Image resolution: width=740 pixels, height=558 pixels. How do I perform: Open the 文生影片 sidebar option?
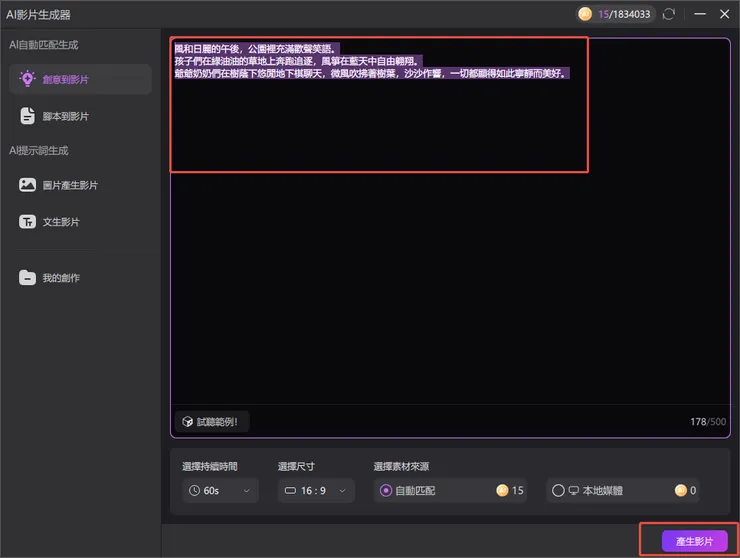(x=80, y=222)
